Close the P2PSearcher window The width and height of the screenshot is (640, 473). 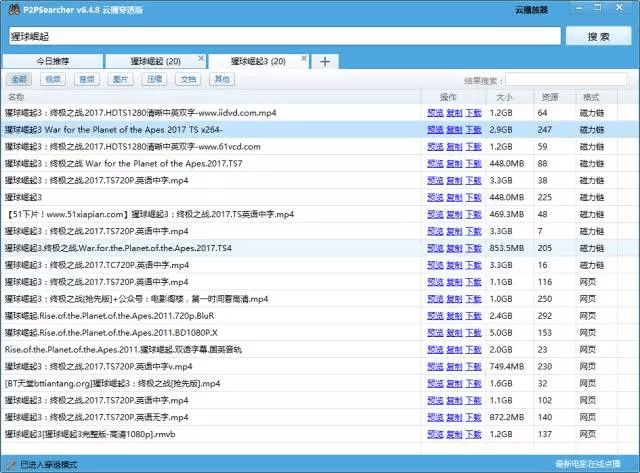point(619,7)
